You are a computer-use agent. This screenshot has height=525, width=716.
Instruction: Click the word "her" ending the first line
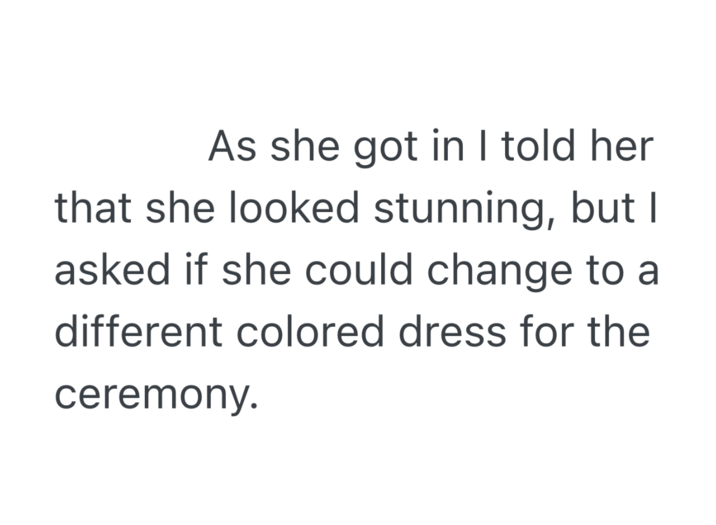[623, 151]
